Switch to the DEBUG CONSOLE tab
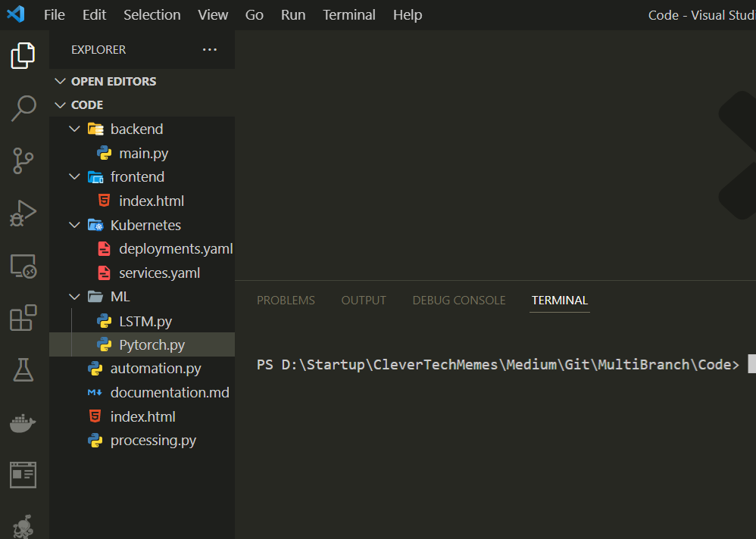 point(459,300)
